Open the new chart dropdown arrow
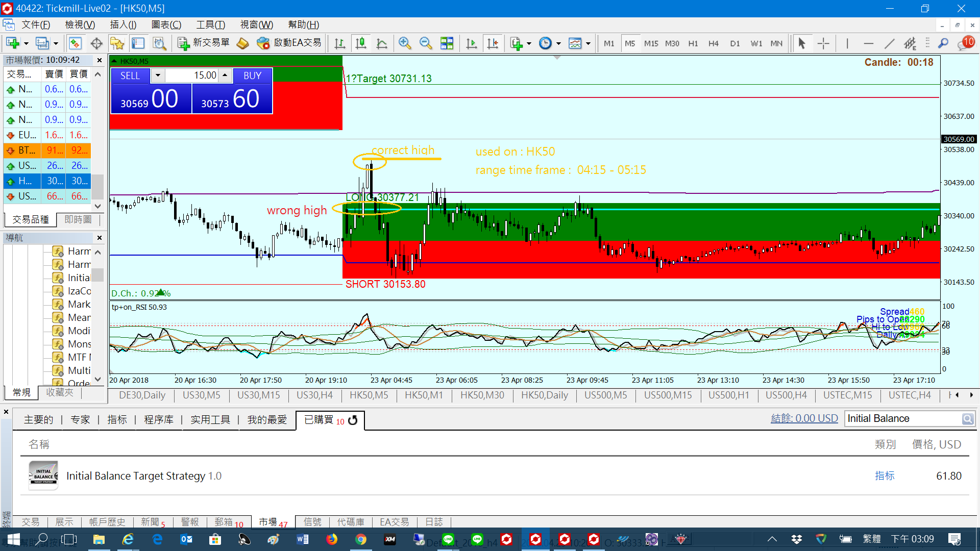 pyautogui.click(x=26, y=44)
